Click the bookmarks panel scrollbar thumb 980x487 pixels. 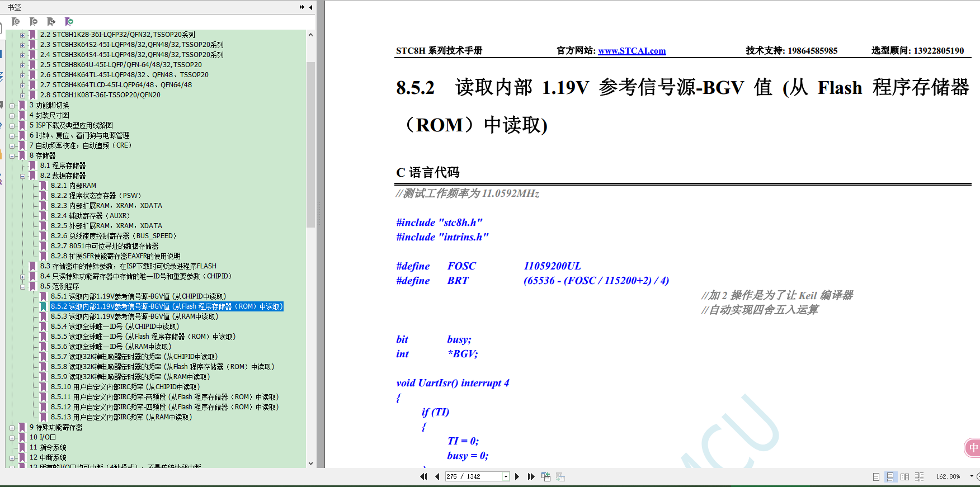pyautogui.click(x=311, y=145)
